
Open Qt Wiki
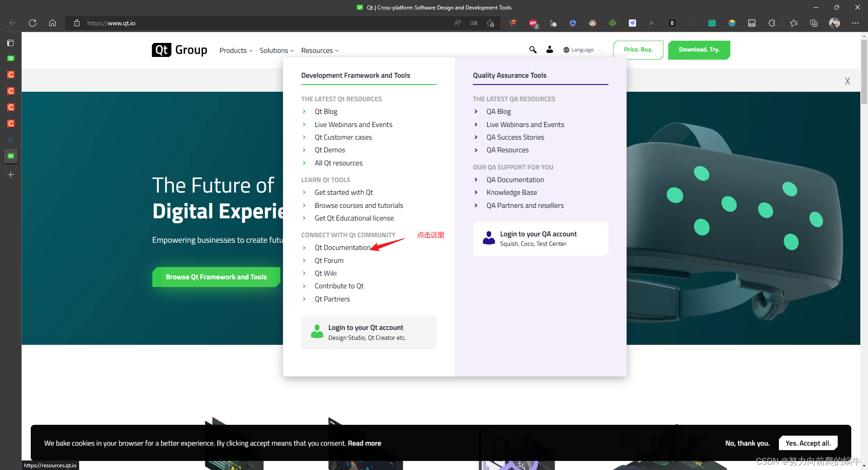point(325,273)
